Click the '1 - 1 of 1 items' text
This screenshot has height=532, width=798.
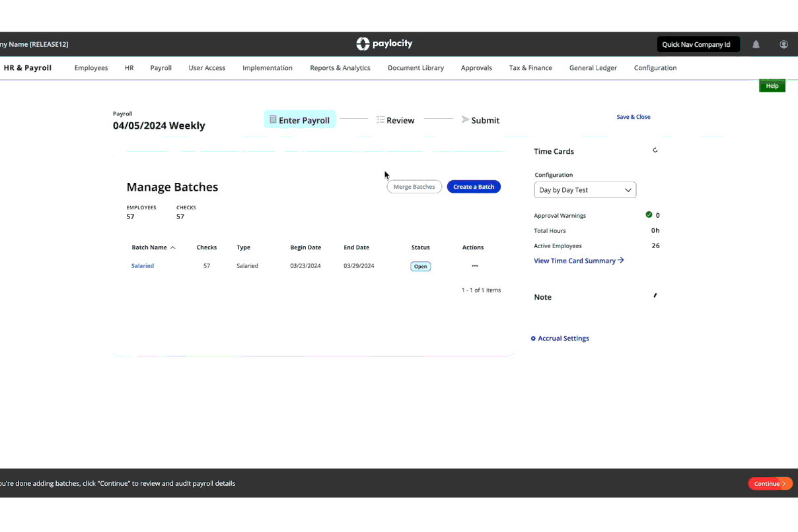481,290
